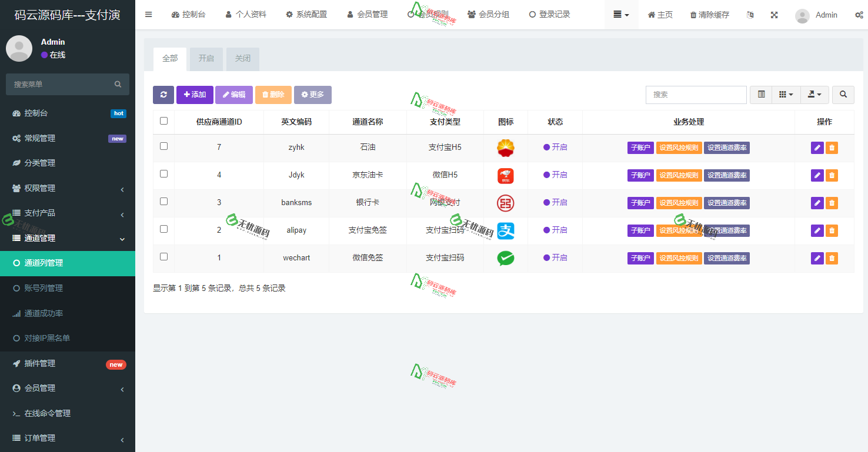Select the checkbox for the banksms row

tap(163, 201)
